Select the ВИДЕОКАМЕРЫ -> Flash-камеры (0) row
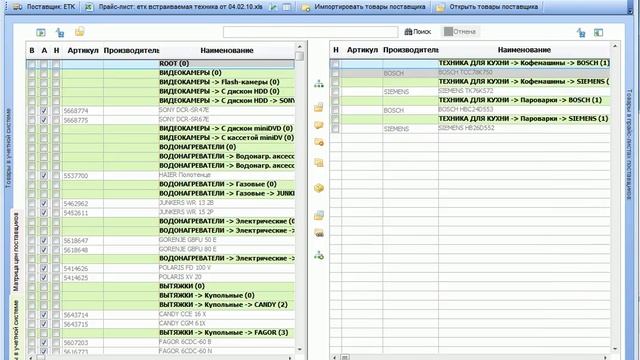 [x=160, y=82]
